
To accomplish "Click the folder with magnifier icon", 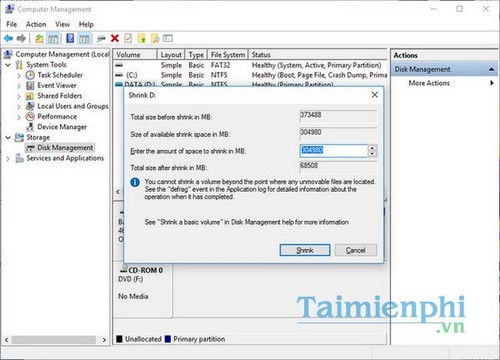I will point(155,39).
